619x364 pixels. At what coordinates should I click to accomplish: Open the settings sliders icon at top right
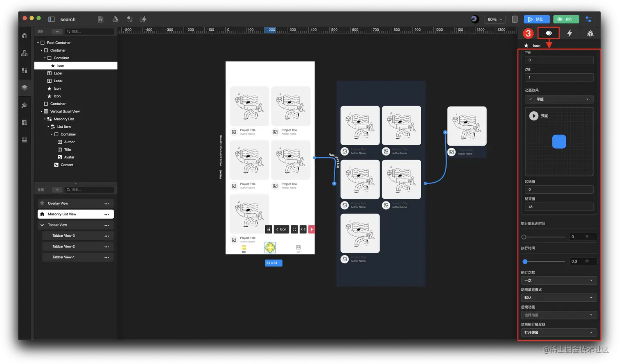click(588, 19)
